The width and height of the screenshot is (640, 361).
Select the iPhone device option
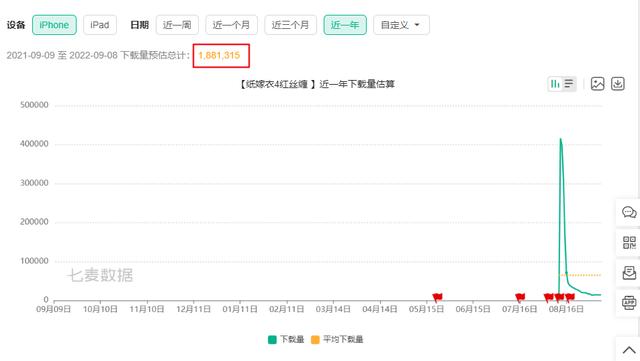coord(54,25)
